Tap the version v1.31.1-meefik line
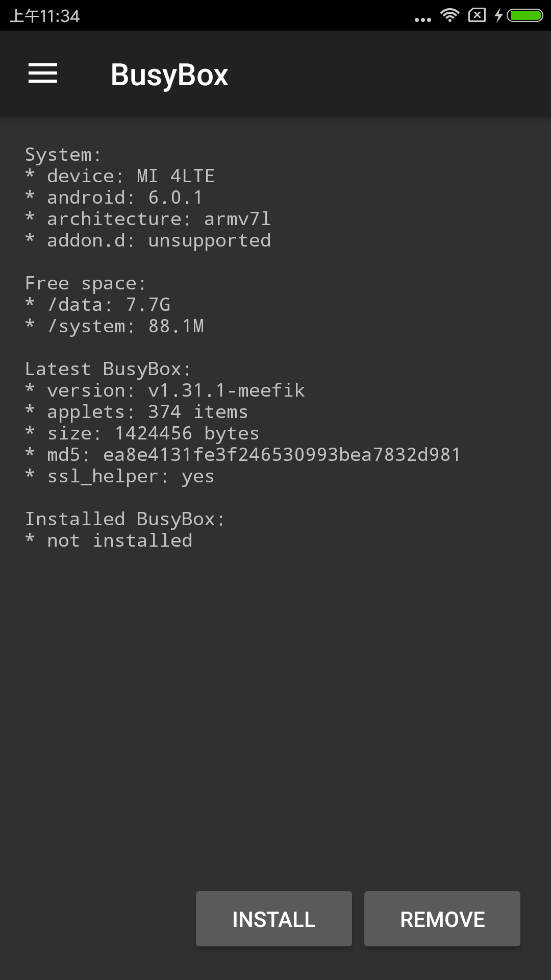The height and width of the screenshot is (980, 551). (x=165, y=390)
